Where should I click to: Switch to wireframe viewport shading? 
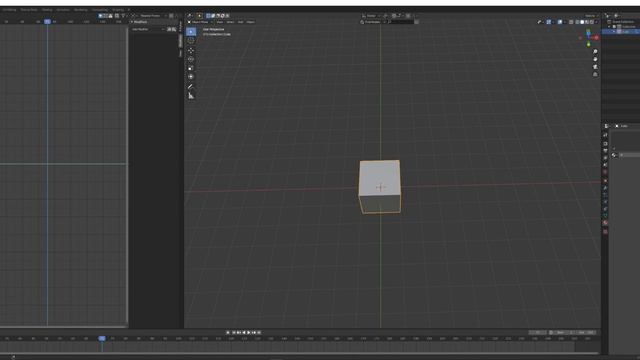pyautogui.click(x=577, y=22)
